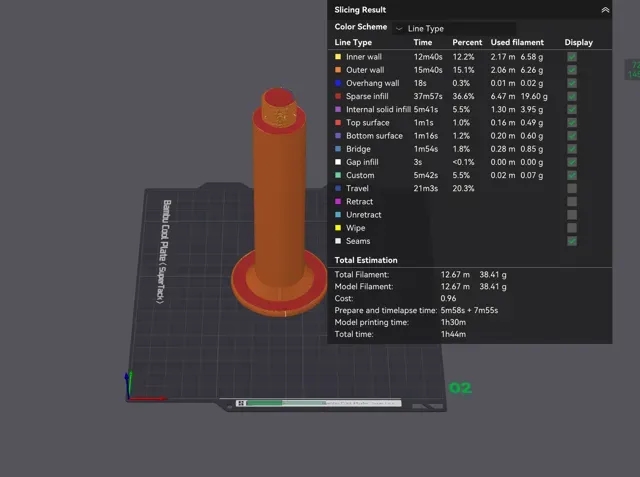This screenshot has width=640, height=477.
Task: Select the Internal solid infill row
Action: pyautogui.click(x=469, y=109)
